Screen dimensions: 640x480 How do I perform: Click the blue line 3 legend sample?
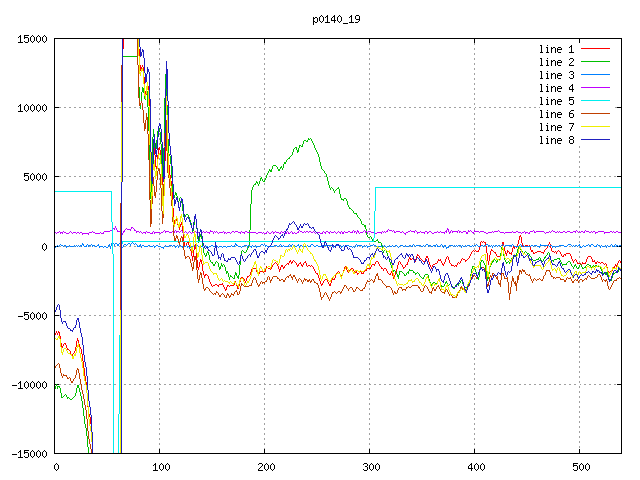click(595, 75)
